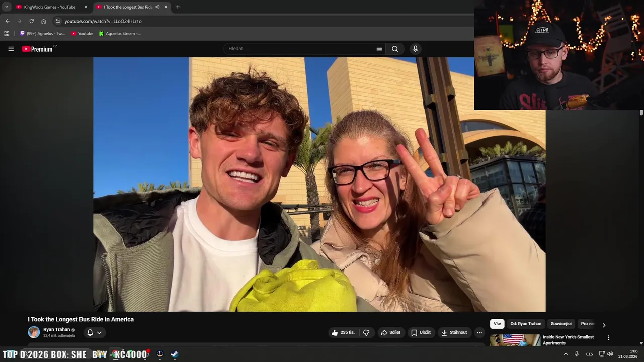View site information icon in address bar
Image resolution: width=644 pixels, height=362 pixels.
tap(58, 21)
